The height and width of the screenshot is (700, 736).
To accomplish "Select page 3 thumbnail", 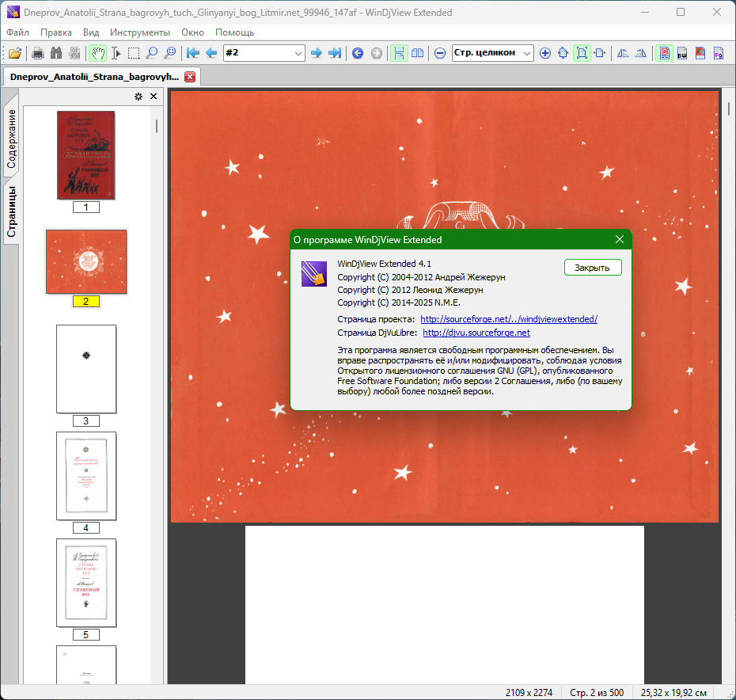I will click(x=86, y=369).
